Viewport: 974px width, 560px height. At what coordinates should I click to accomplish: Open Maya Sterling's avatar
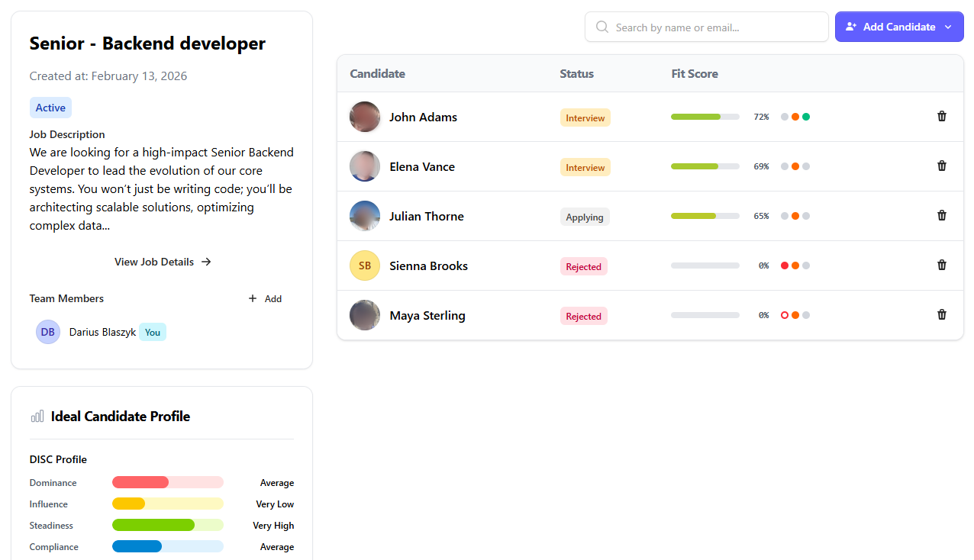365,315
